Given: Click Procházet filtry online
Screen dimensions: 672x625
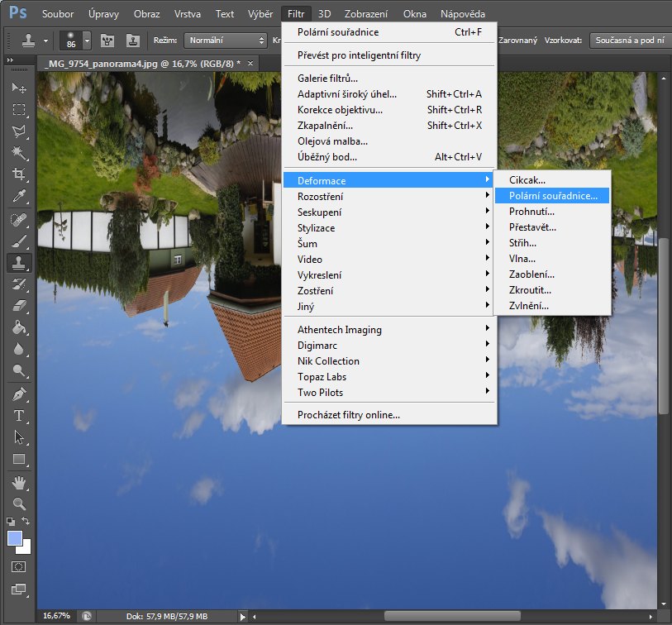Looking at the screenshot, I should point(348,415).
